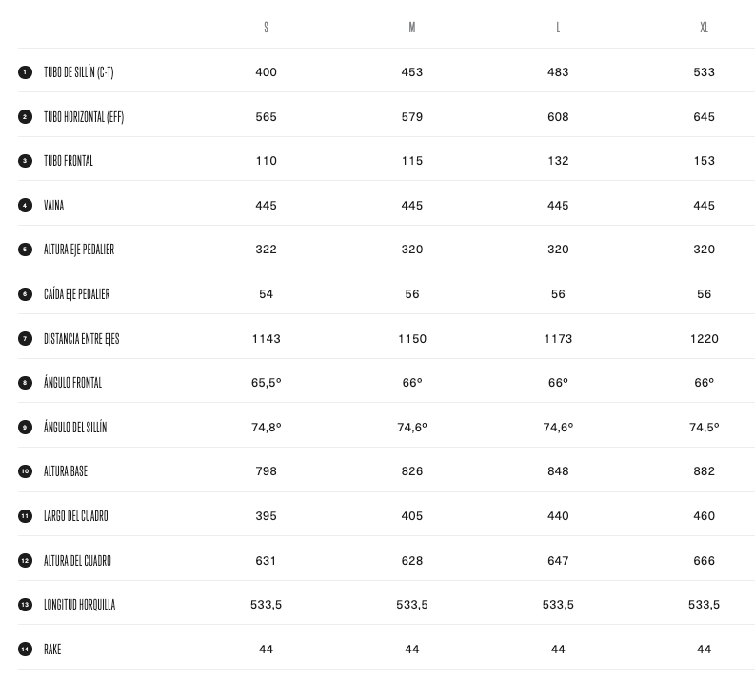Click the L size column header
The width and height of the screenshot is (755, 700).
[558, 28]
